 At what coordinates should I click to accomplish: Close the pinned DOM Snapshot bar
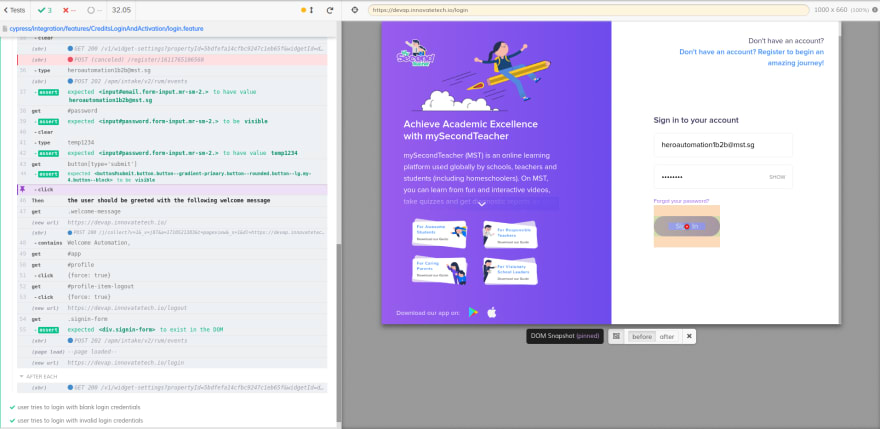689,336
